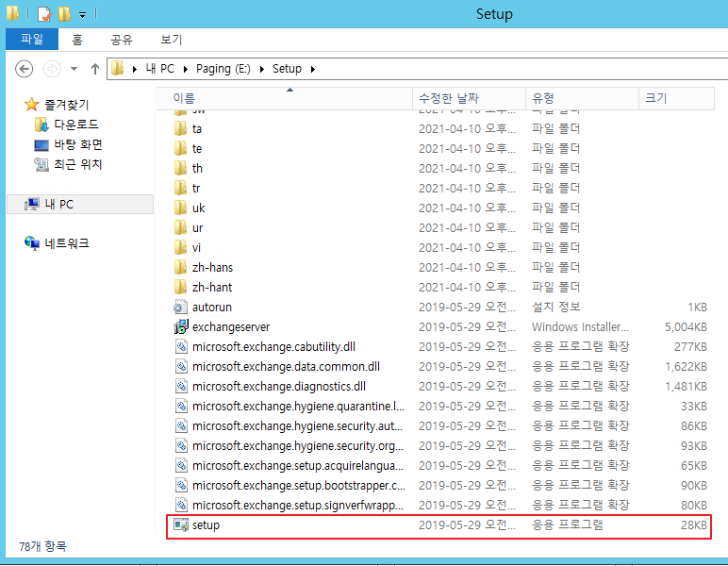
Task: Click the Windows Installer type cell
Action: tap(580, 327)
